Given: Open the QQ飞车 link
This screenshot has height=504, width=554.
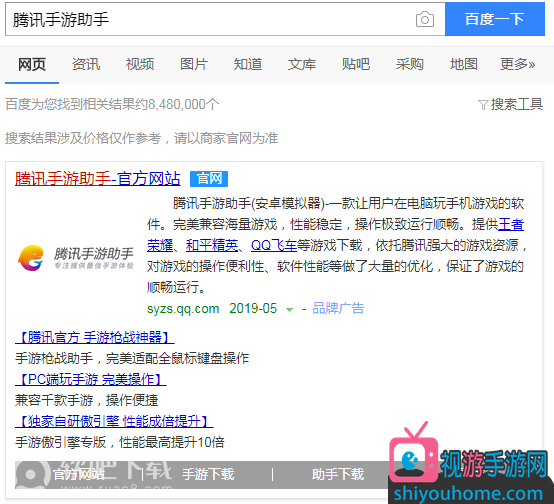Looking at the screenshot, I should coord(274,245).
